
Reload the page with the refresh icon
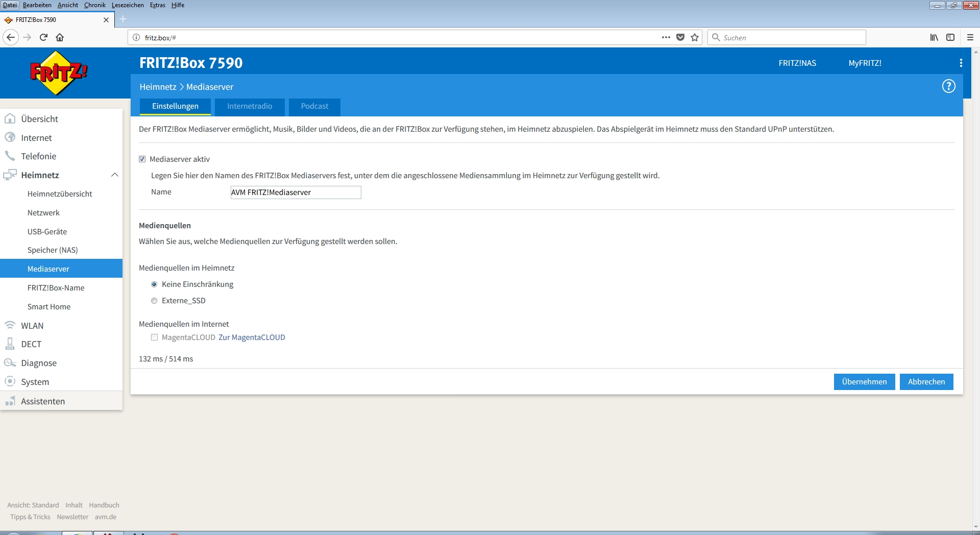pos(43,37)
